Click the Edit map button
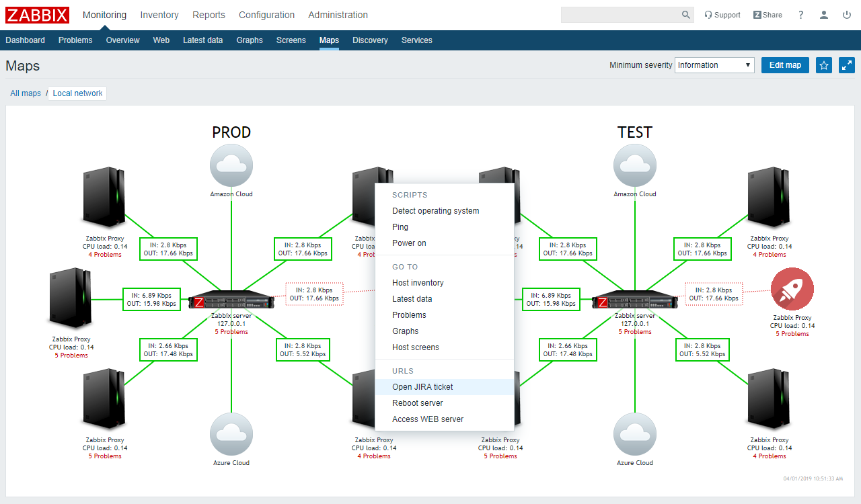The width and height of the screenshot is (861, 504). click(785, 65)
